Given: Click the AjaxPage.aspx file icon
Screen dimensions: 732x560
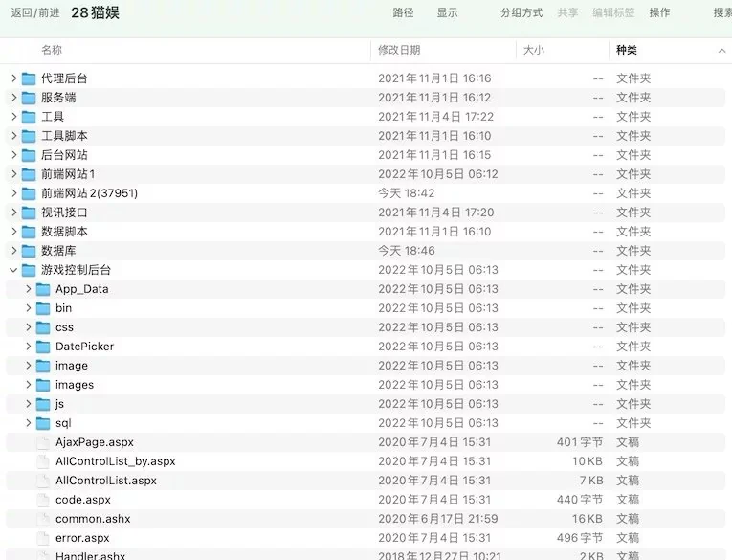Looking at the screenshot, I should 43,442.
